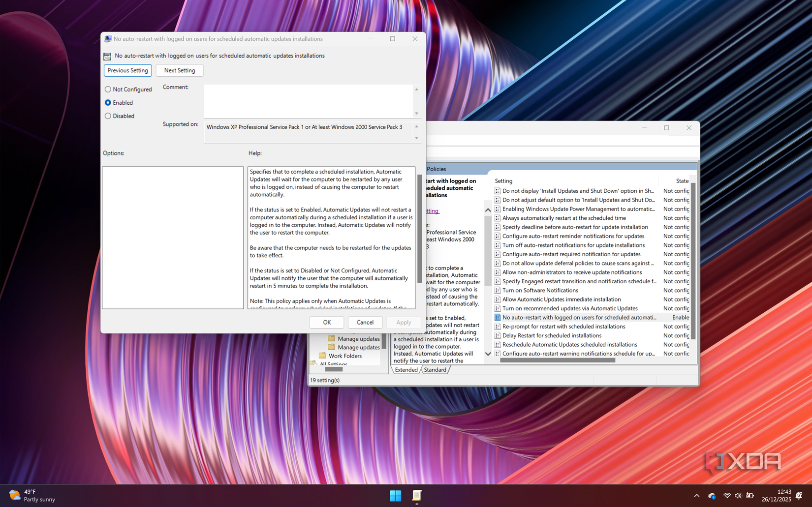Open weather widget on the taskbar
The image size is (812, 507).
coord(32,496)
